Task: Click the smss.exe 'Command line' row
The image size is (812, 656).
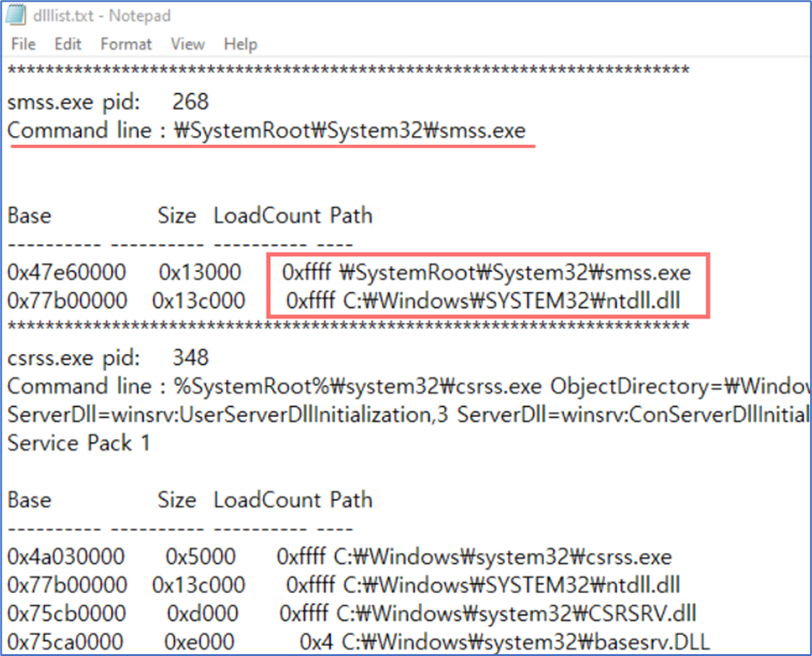Action: (266, 130)
